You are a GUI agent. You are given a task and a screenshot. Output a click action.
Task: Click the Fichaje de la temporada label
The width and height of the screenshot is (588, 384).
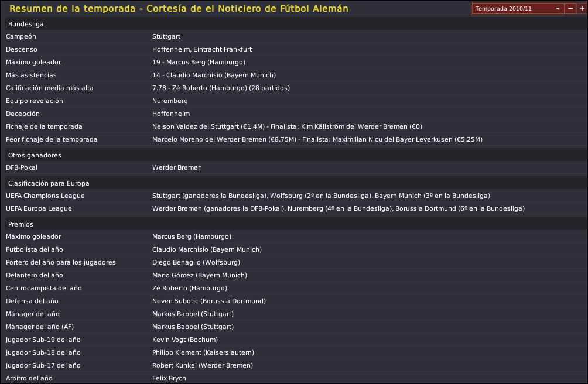[44, 126]
